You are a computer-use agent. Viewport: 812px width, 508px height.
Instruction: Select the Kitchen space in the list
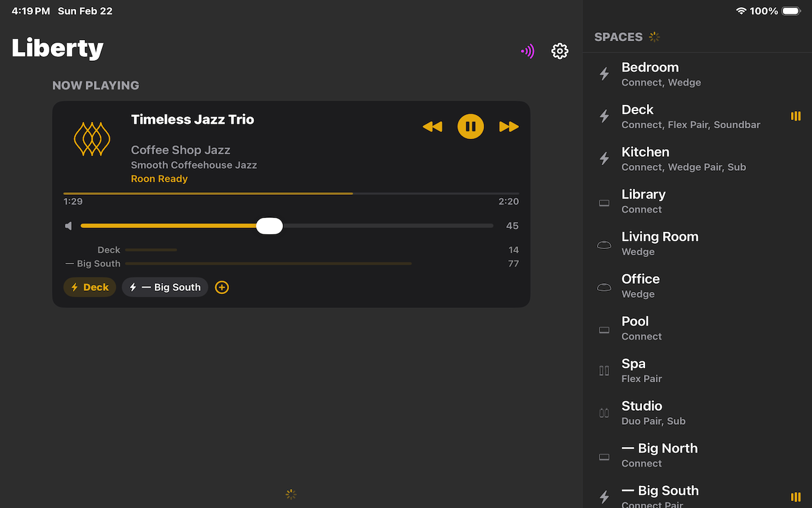coord(698,159)
